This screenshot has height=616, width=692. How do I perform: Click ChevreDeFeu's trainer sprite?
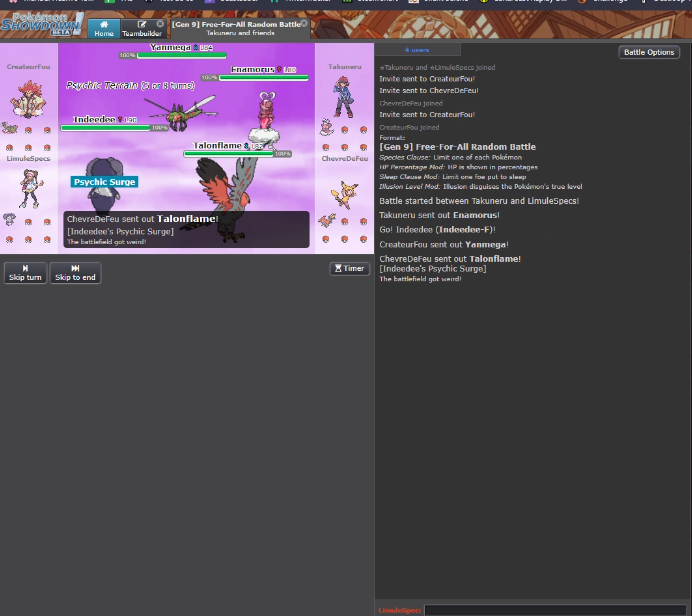(x=345, y=195)
